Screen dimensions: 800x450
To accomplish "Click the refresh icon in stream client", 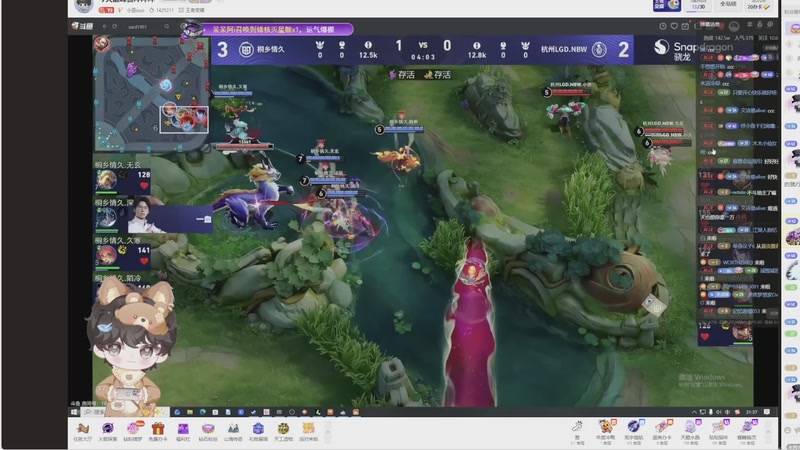I will (x=115, y=26).
